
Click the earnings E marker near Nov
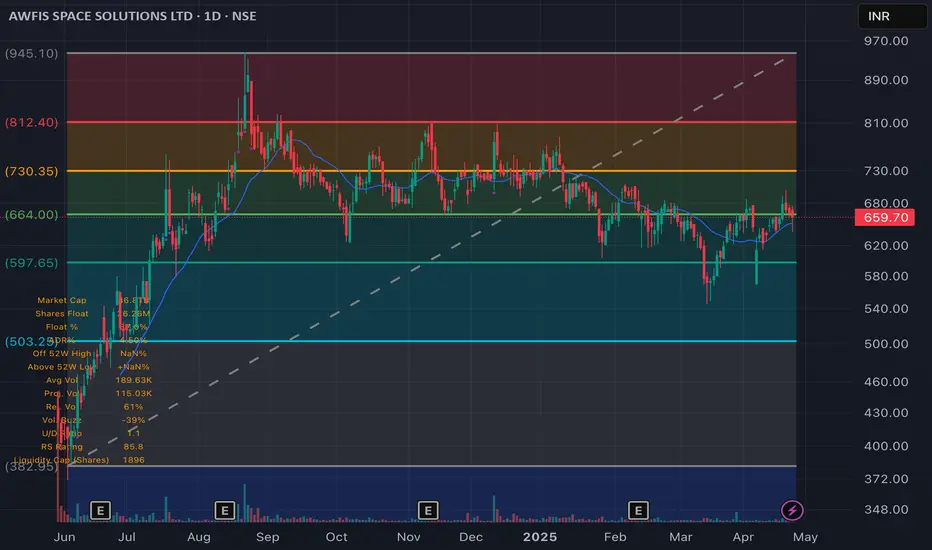pyautogui.click(x=428, y=510)
